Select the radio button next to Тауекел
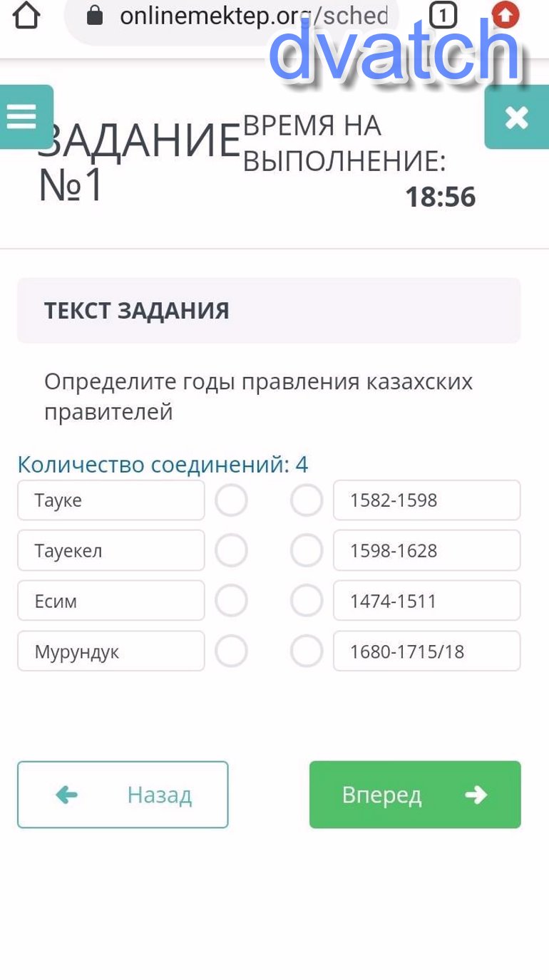 tap(231, 551)
